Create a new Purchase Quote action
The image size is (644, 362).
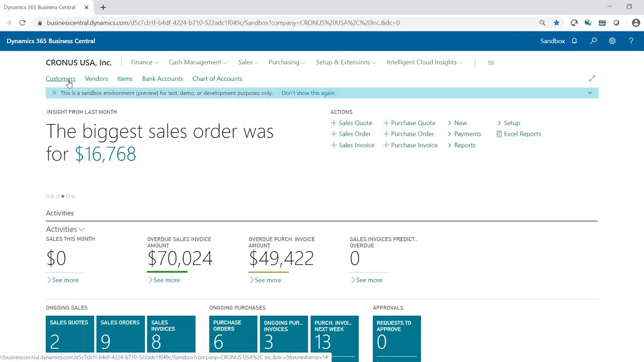point(409,123)
